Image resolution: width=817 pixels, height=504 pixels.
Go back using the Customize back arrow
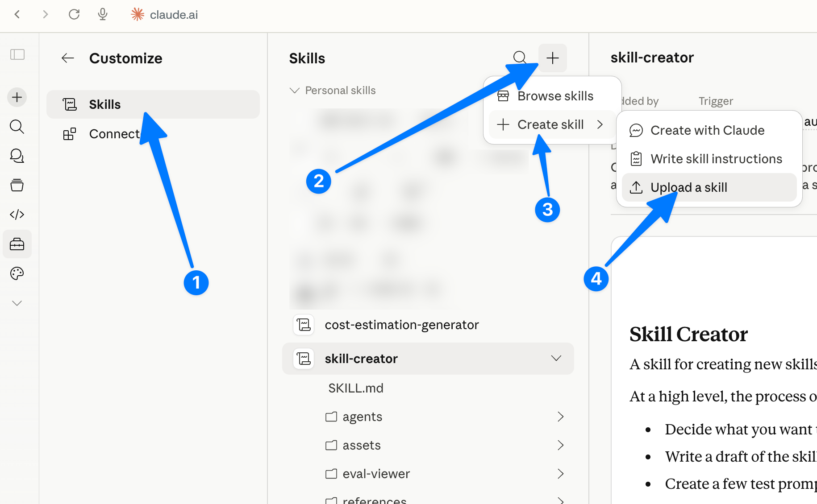[67, 58]
